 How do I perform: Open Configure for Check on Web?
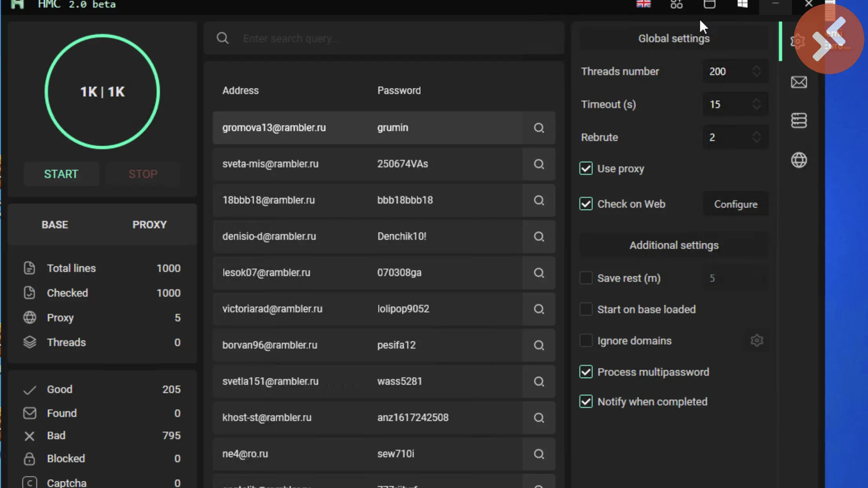tap(735, 204)
